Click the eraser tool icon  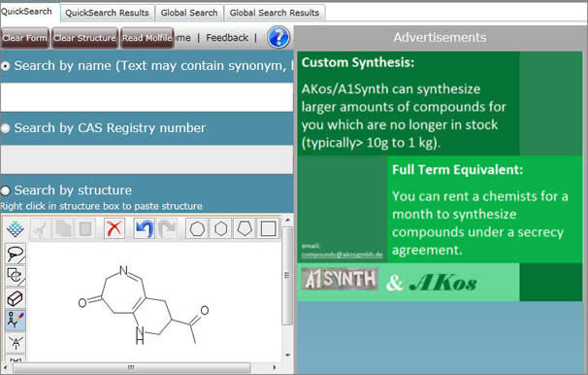(x=16, y=298)
